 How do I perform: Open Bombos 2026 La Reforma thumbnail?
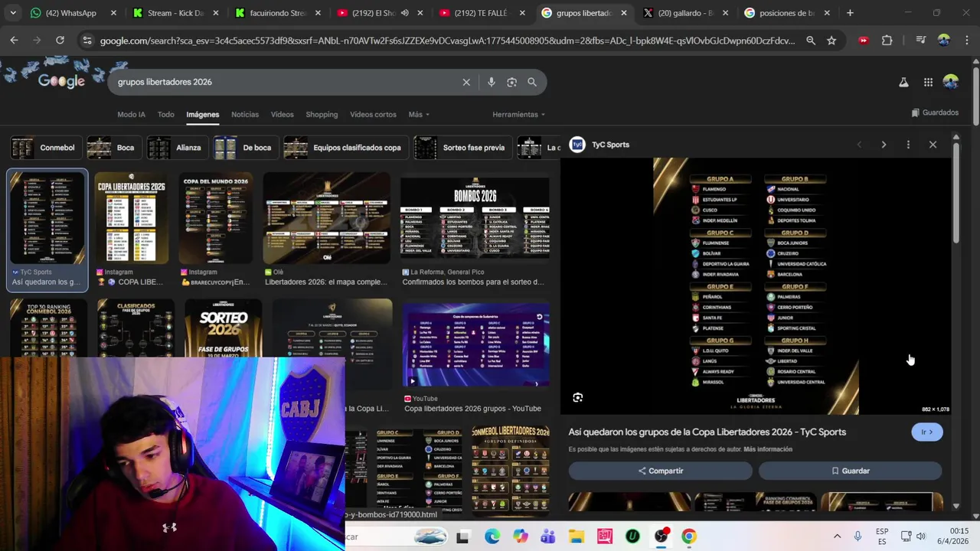click(x=475, y=218)
